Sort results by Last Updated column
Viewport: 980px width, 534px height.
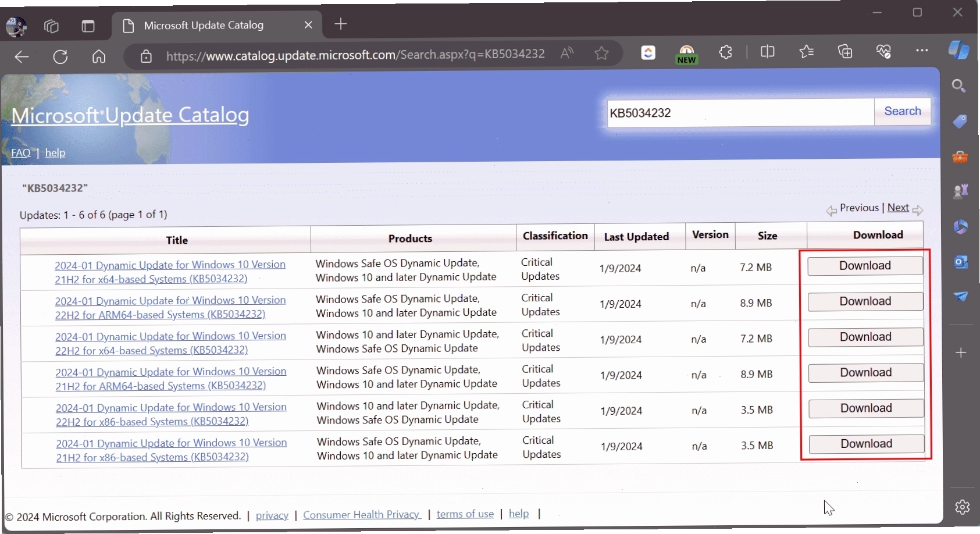pos(636,237)
